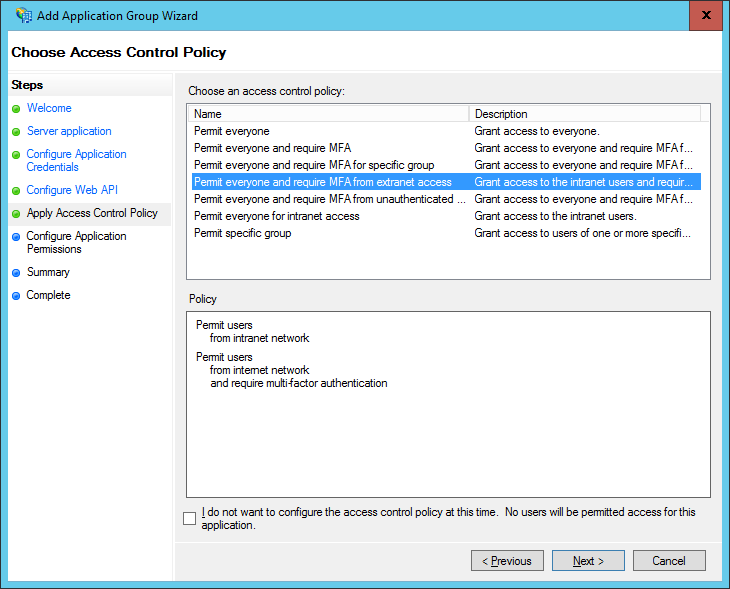Click the blue bullet next to Complete
The image size is (730, 589).
pos(16,296)
